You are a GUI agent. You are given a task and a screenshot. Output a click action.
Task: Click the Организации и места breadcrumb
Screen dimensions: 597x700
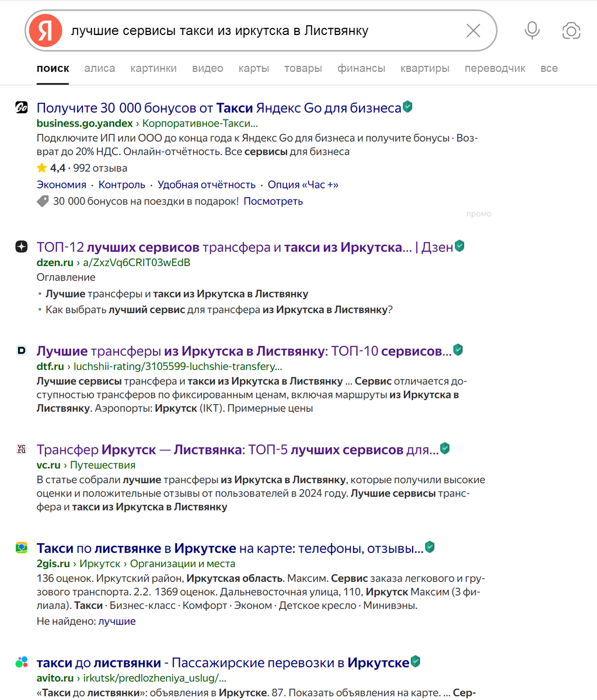pyautogui.click(x=183, y=563)
